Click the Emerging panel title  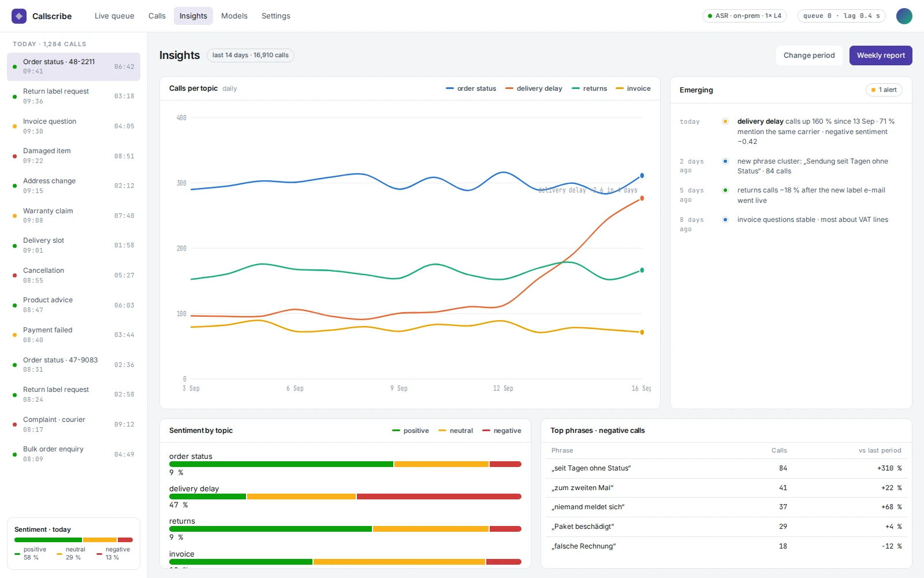pyautogui.click(x=696, y=90)
